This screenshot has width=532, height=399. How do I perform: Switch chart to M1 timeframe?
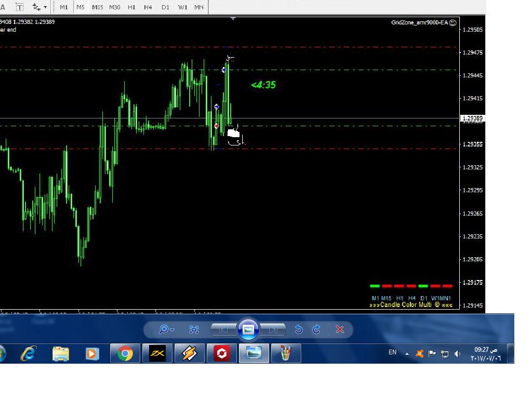[x=64, y=7]
